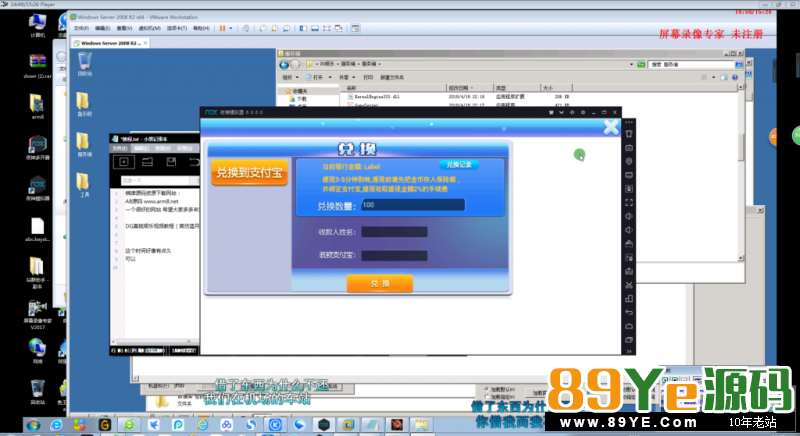Toggle VMware full screen view icon

[x=327, y=29]
